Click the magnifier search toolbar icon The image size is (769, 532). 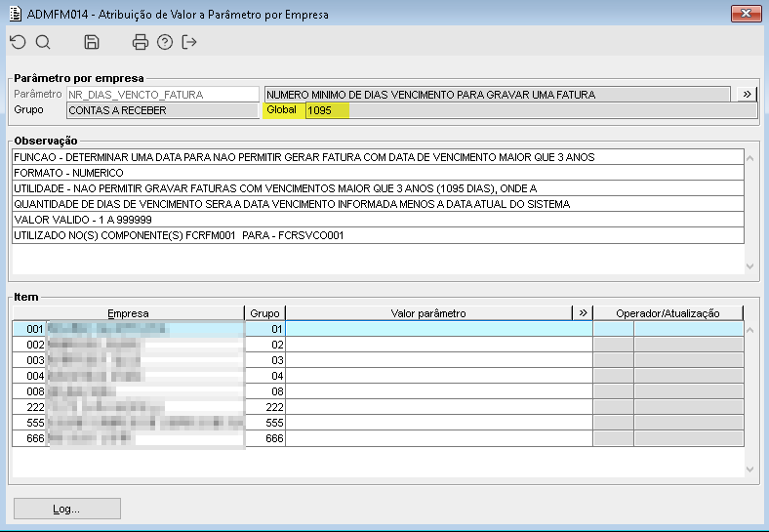point(43,42)
